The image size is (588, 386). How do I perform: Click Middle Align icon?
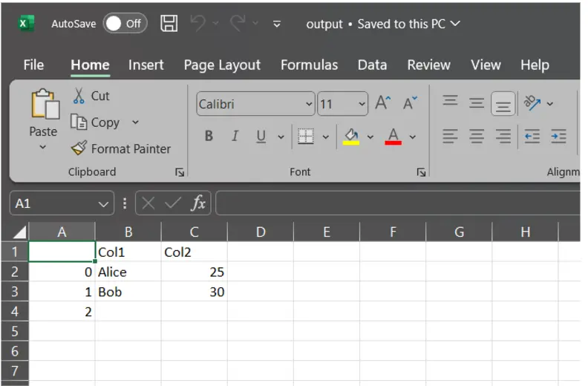coord(476,102)
